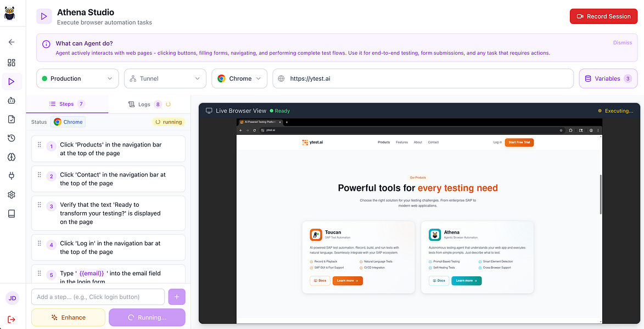Click Products in the ytest.ai navigation
Screen dimensions: 644x329
click(x=384, y=143)
